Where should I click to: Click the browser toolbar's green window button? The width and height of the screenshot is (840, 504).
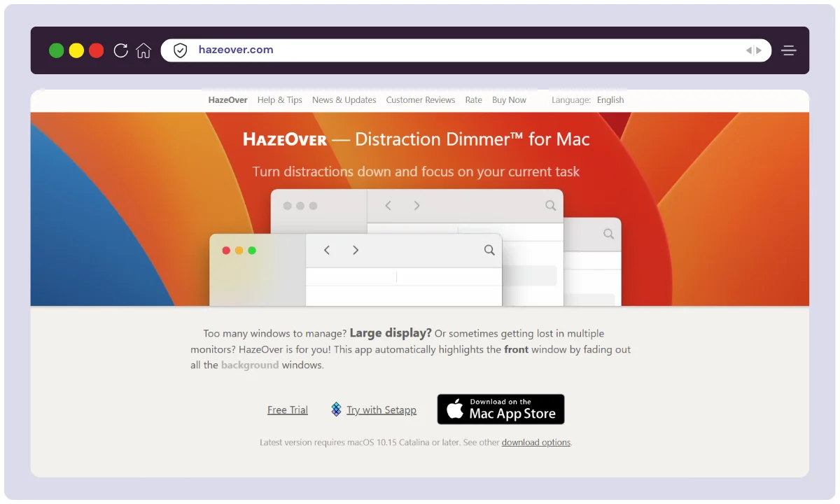coord(57,50)
